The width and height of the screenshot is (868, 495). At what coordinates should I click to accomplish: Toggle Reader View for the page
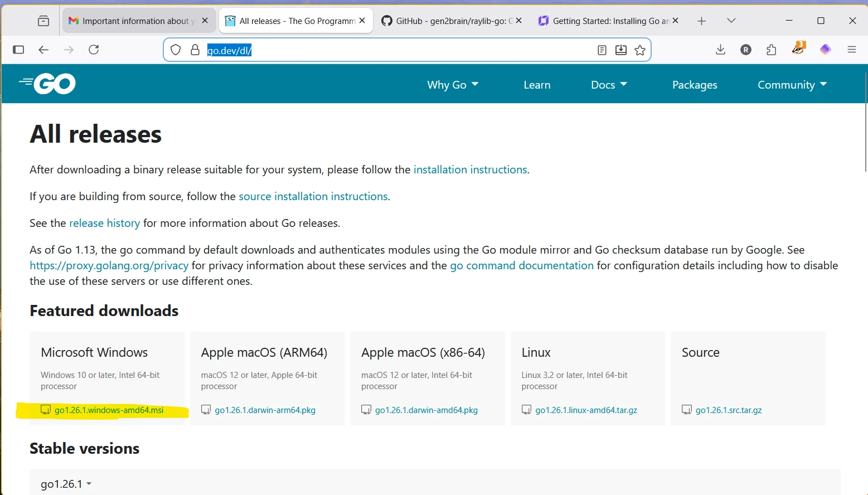(602, 50)
